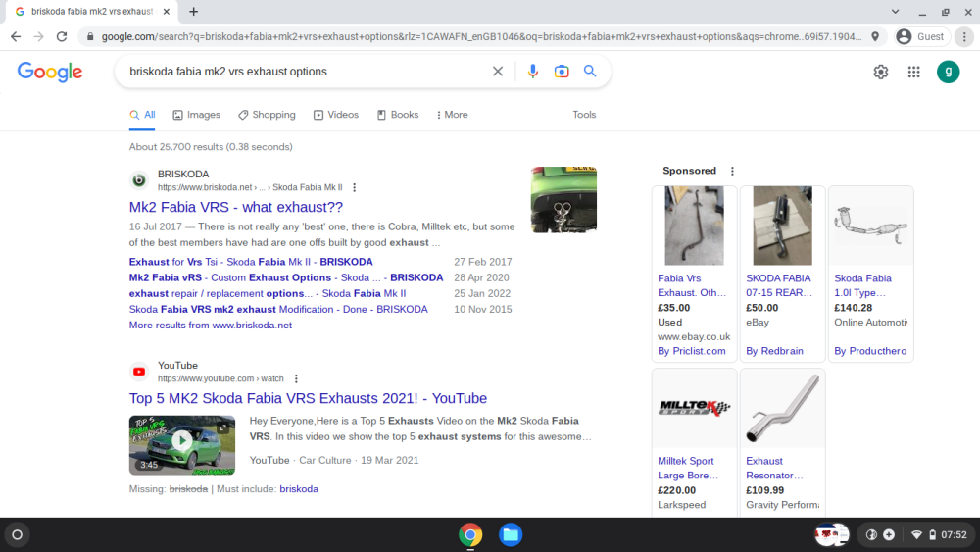
Task: Click the Wi-Fi status icon
Action: [x=916, y=535]
